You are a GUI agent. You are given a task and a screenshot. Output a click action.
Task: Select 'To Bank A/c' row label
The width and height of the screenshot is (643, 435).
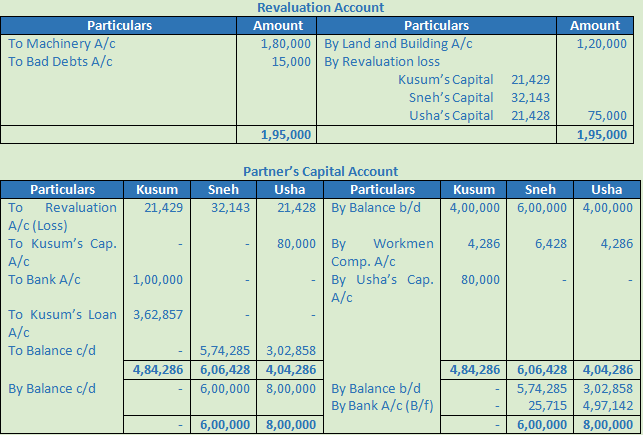pyautogui.click(x=44, y=280)
